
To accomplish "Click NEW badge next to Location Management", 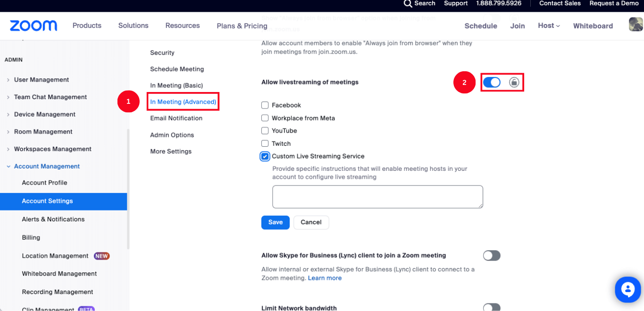I will [101, 256].
